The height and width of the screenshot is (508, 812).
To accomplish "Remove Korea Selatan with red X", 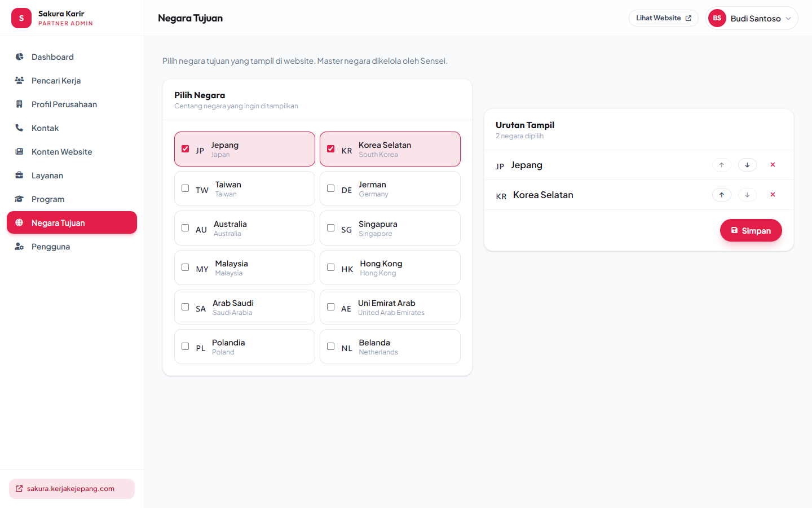I will click(x=773, y=195).
